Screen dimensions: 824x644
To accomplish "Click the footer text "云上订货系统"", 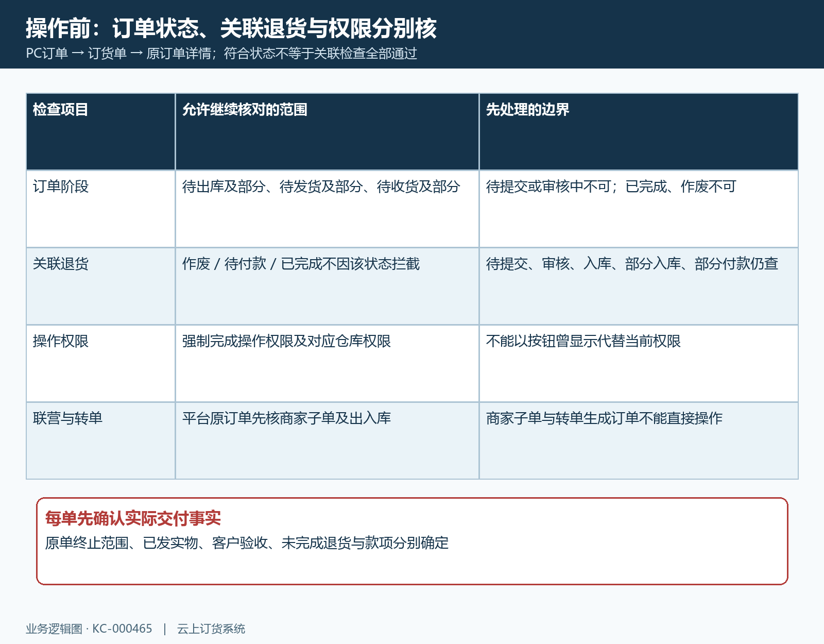I will click(x=211, y=629).
